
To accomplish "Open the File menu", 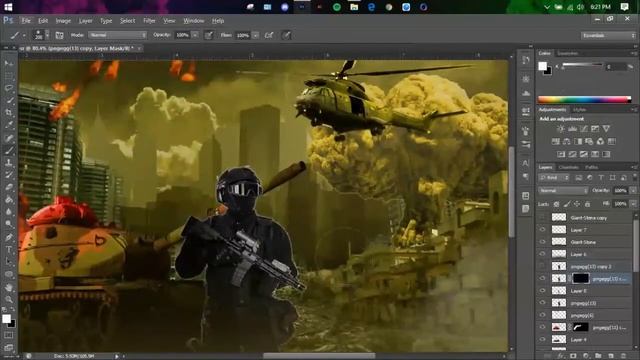I will coord(26,20).
